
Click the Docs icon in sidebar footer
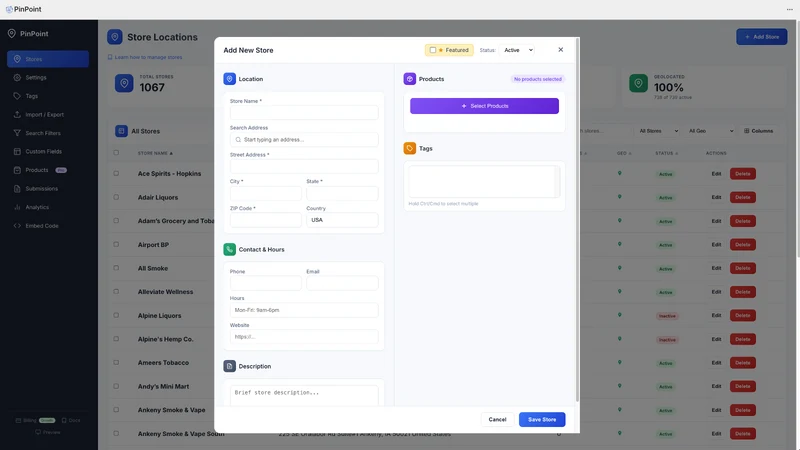coord(64,420)
